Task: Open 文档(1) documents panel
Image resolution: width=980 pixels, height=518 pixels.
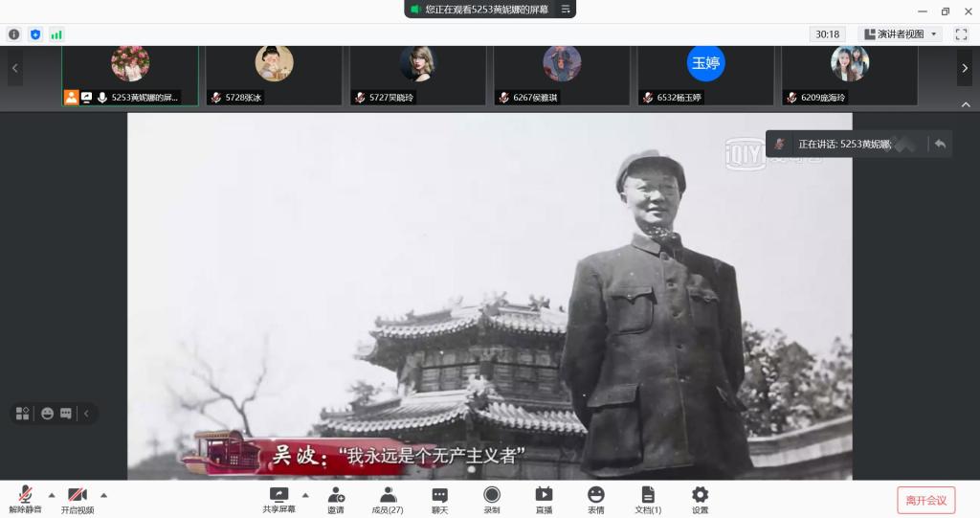Action: pos(648,499)
